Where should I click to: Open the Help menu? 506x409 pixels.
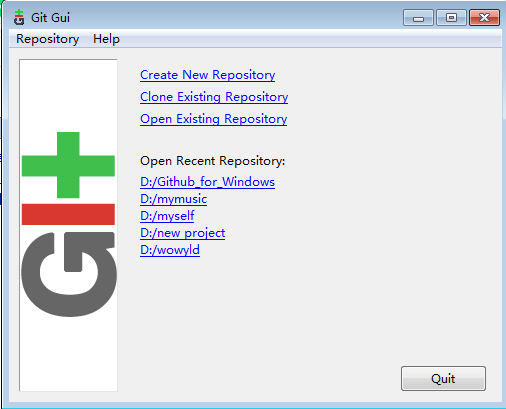pyautogui.click(x=106, y=39)
